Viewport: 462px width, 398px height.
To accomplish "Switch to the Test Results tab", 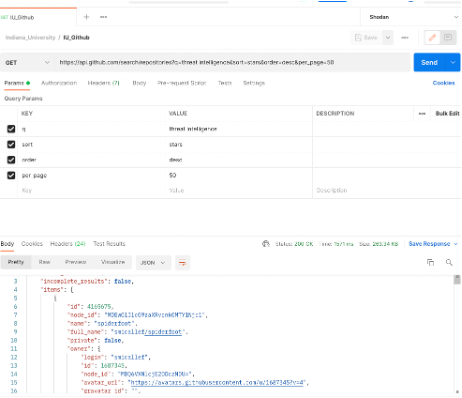I will point(109,244).
